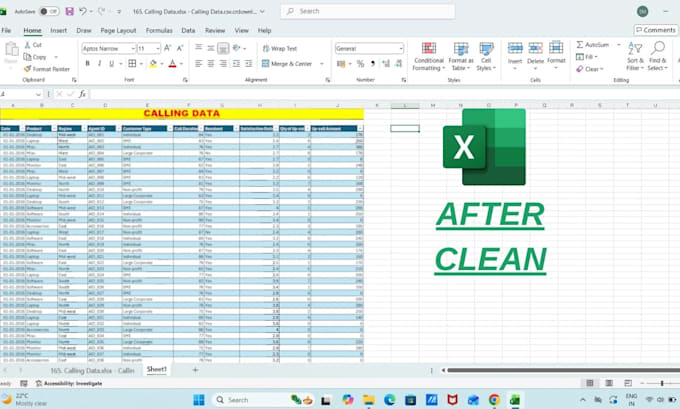Click AutoSum
The width and height of the screenshot is (680, 409).
(x=592, y=45)
